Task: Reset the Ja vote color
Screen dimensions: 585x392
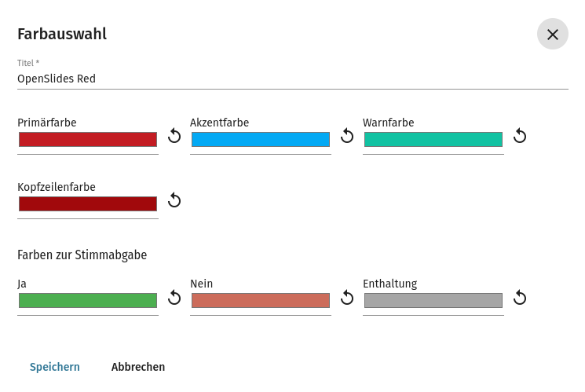Action: point(174,298)
